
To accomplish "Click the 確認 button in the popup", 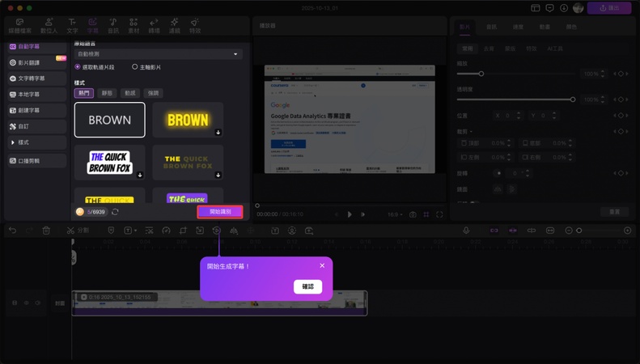I will tap(307, 286).
